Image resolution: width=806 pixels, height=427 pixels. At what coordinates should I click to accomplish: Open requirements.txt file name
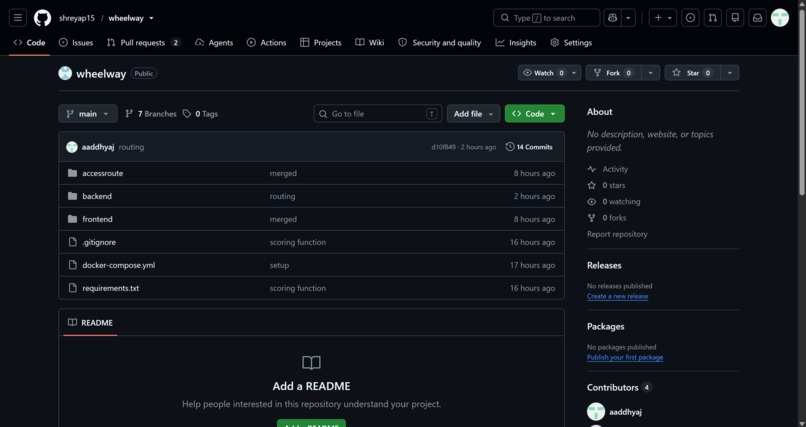111,288
